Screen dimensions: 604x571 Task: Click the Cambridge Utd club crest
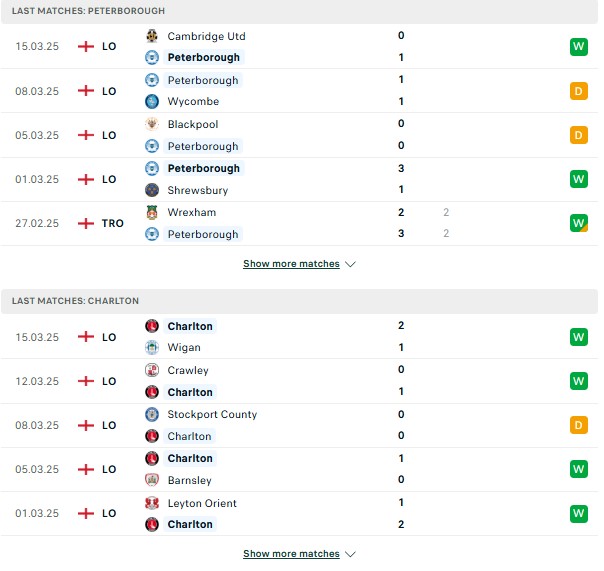tap(152, 36)
